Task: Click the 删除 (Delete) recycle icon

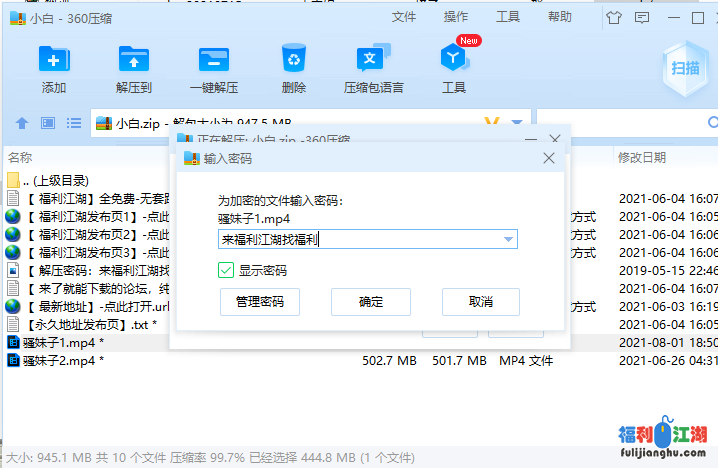Action: pyautogui.click(x=294, y=59)
